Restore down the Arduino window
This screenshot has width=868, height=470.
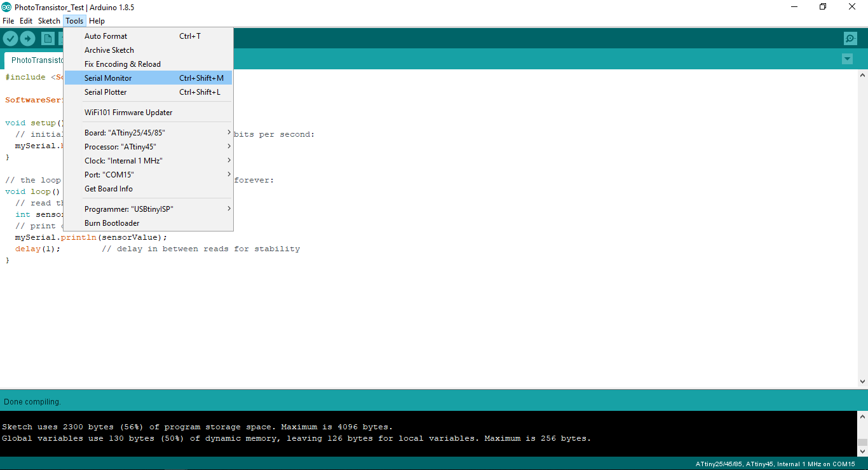824,7
